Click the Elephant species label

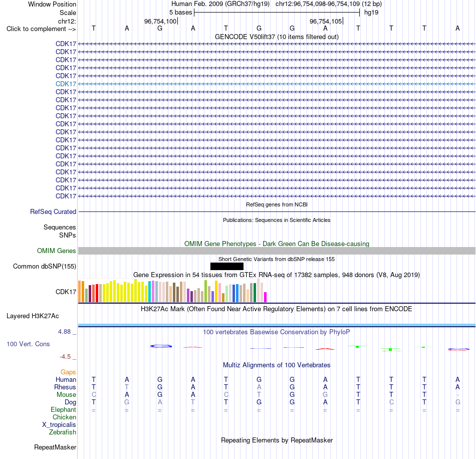coord(64,410)
